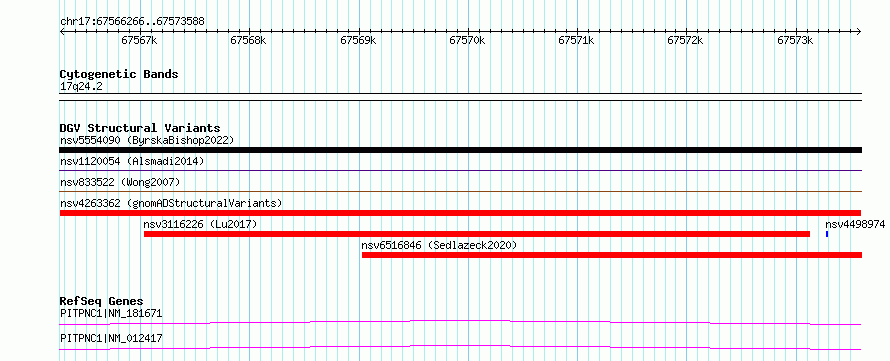Open the PITPNC1|NM_012417 gene label

click(111, 338)
